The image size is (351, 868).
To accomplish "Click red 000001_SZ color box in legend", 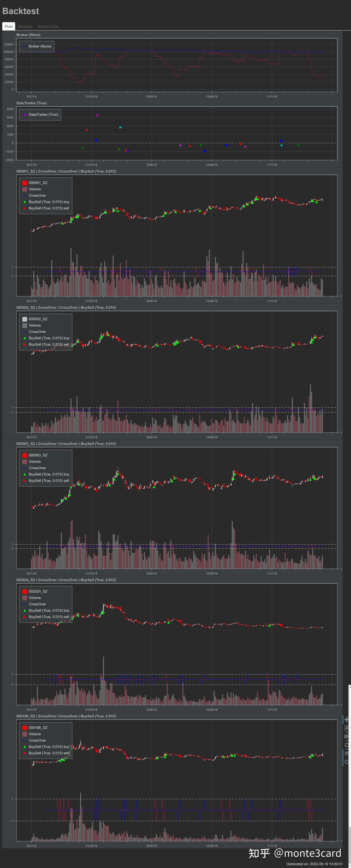I will click(x=25, y=183).
